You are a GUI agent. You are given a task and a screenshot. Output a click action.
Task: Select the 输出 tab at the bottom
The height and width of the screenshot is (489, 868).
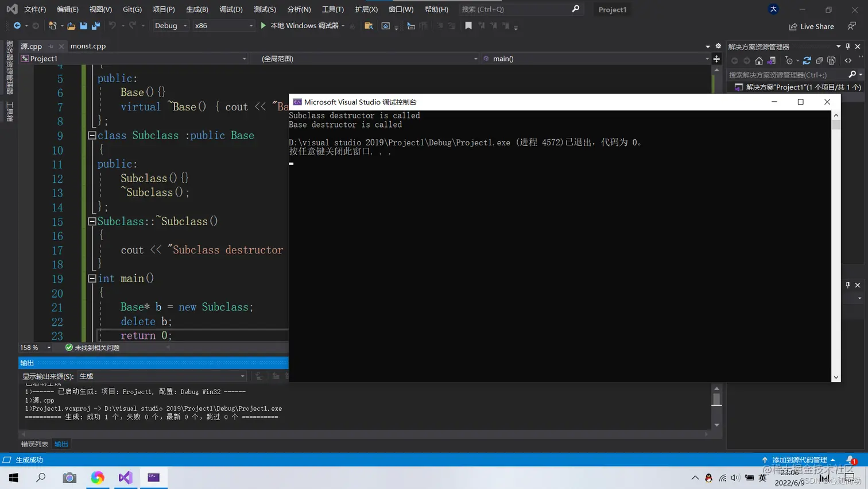61,444
